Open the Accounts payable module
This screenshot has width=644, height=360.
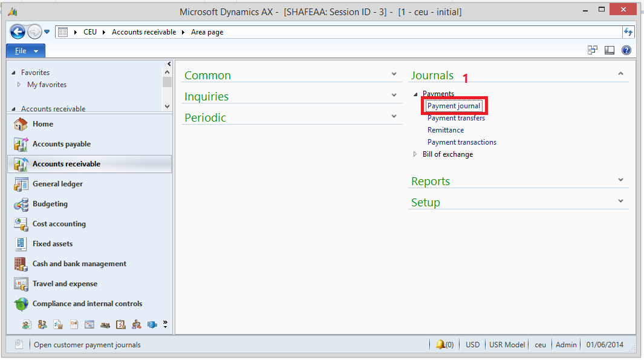click(x=89, y=144)
